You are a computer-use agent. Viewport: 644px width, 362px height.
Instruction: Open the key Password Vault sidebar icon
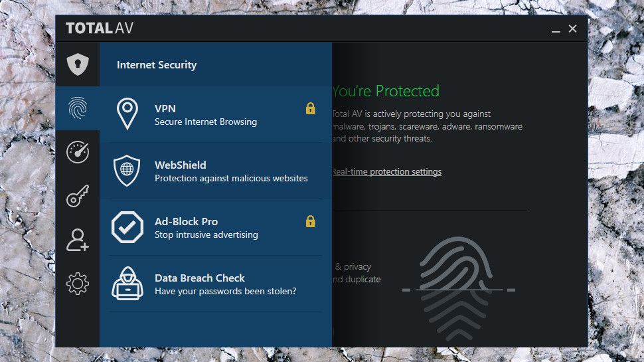coord(78,195)
